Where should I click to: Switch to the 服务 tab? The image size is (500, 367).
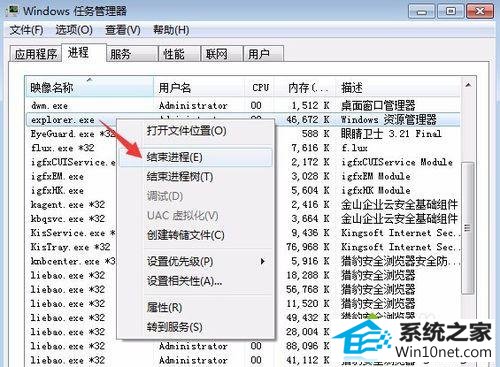(132, 54)
